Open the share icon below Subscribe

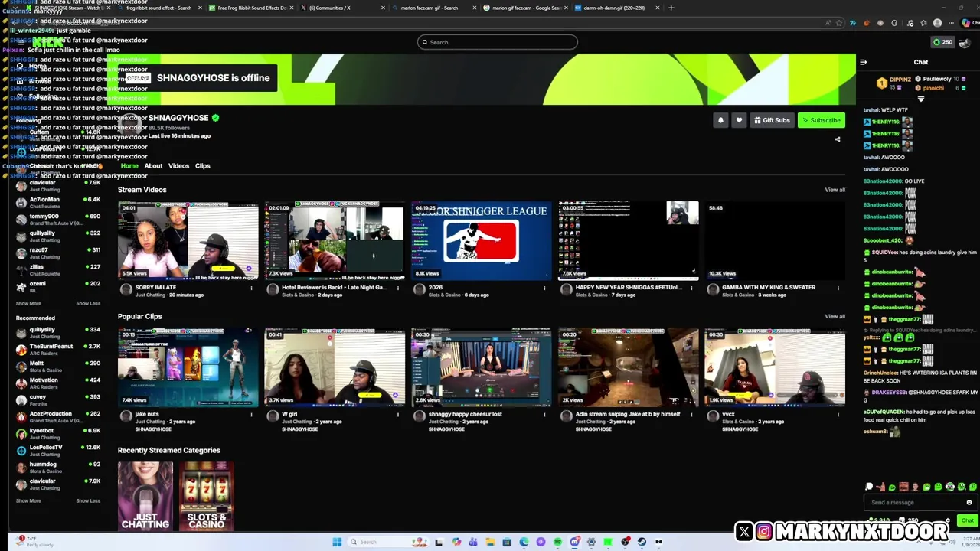tap(837, 139)
